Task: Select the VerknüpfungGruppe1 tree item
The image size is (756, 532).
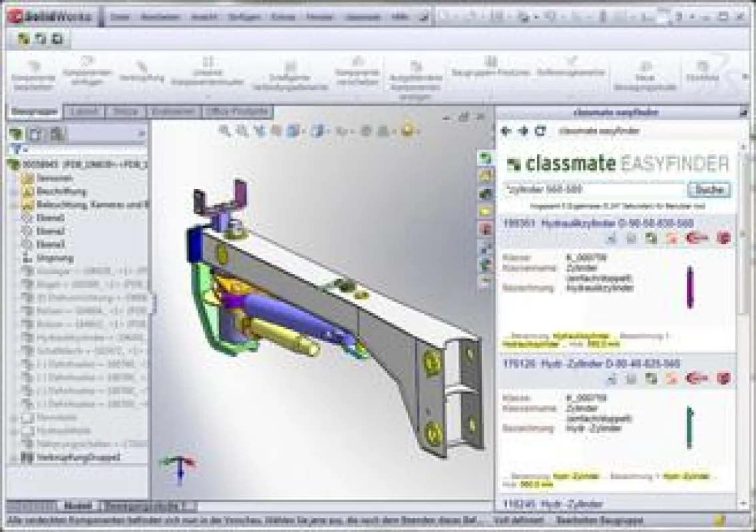Action: [x=78, y=457]
